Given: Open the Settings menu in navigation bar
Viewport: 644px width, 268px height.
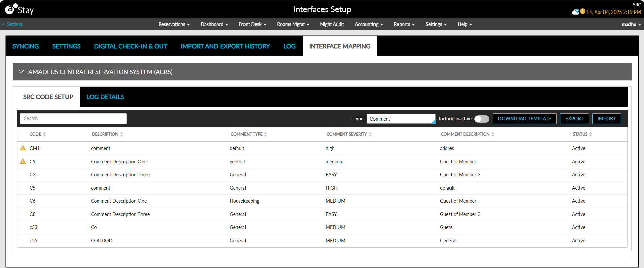Looking at the screenshot, I should (436, 24).
